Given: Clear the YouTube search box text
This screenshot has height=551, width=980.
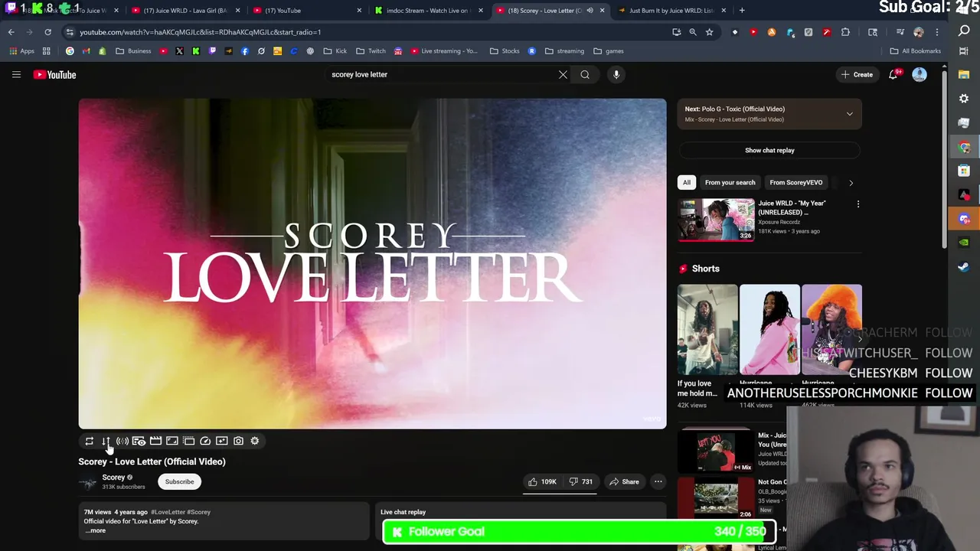Looking at the screenshot, I should 563,74.
